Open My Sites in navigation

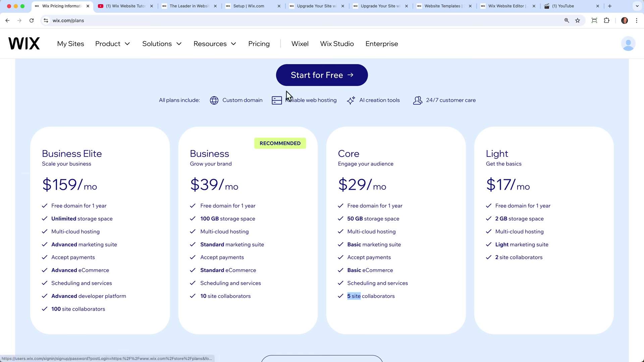click(70, 44)
